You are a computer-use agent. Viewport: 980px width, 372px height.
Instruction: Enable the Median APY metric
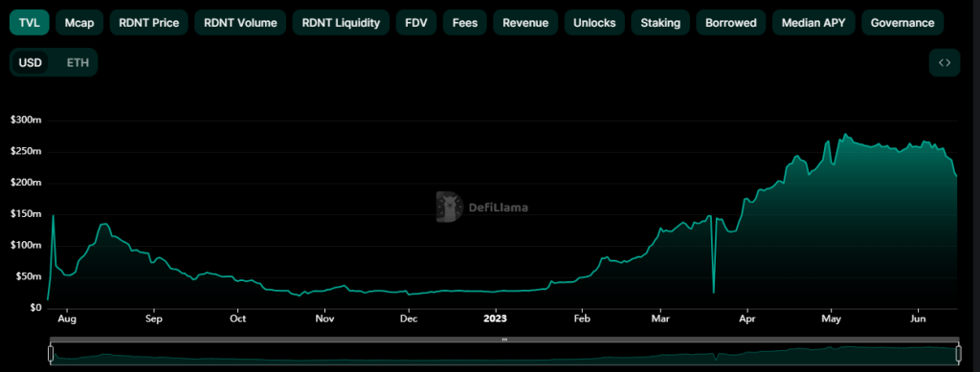pyautogui.click(x=813, y=23)
